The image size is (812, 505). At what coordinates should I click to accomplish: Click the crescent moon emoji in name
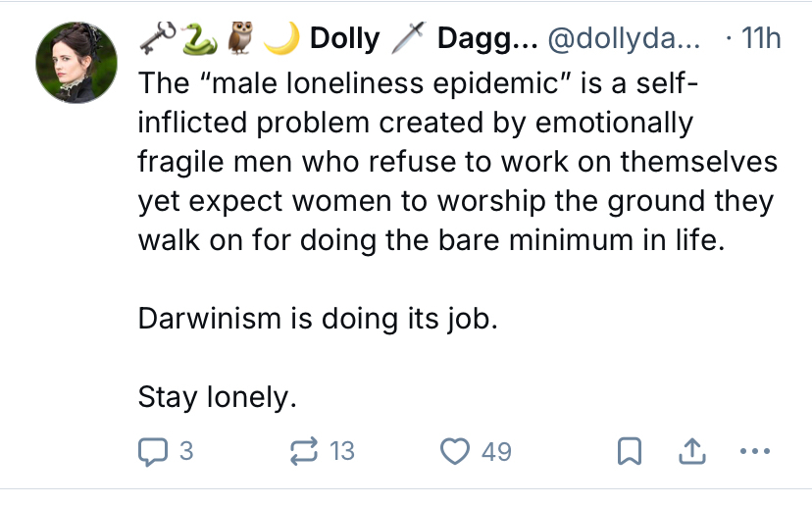tap(282, 37)
